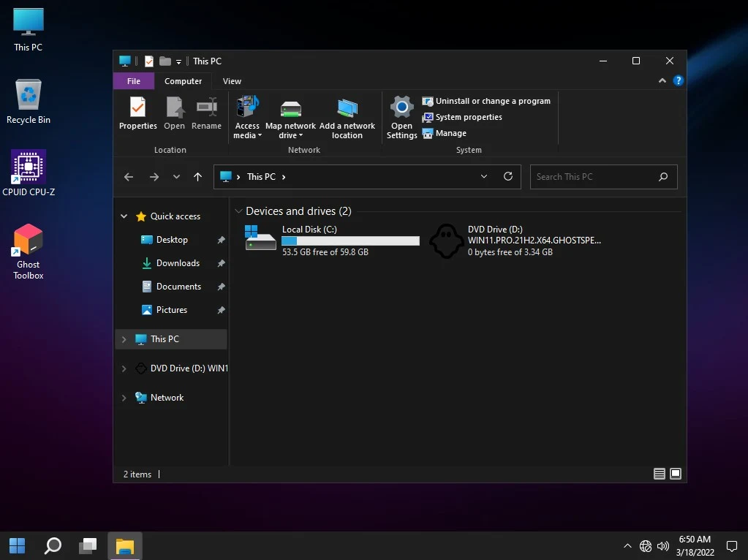Click the search magnifier icon in Explorer
748x560 pixels.
tap(663, 177)
